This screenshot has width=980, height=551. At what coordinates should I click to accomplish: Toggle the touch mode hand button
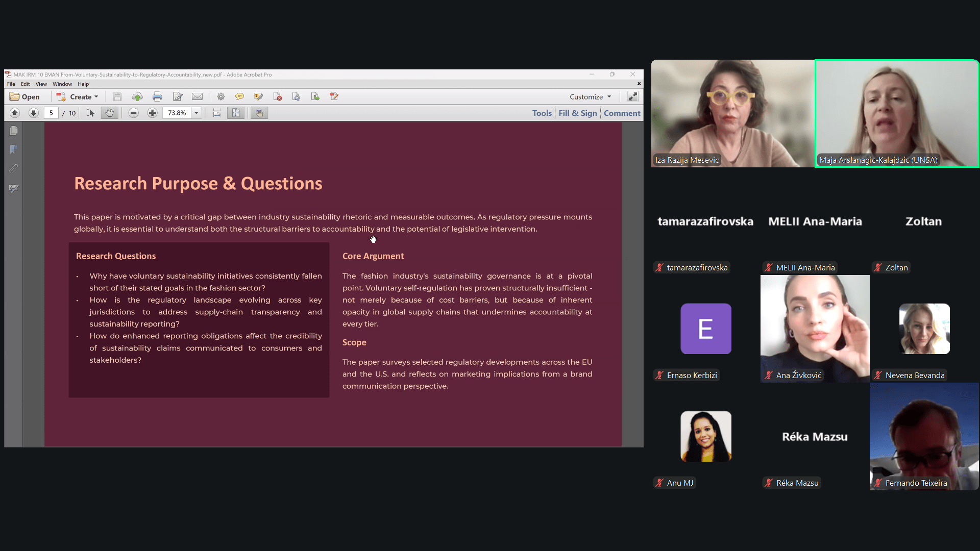259,113
